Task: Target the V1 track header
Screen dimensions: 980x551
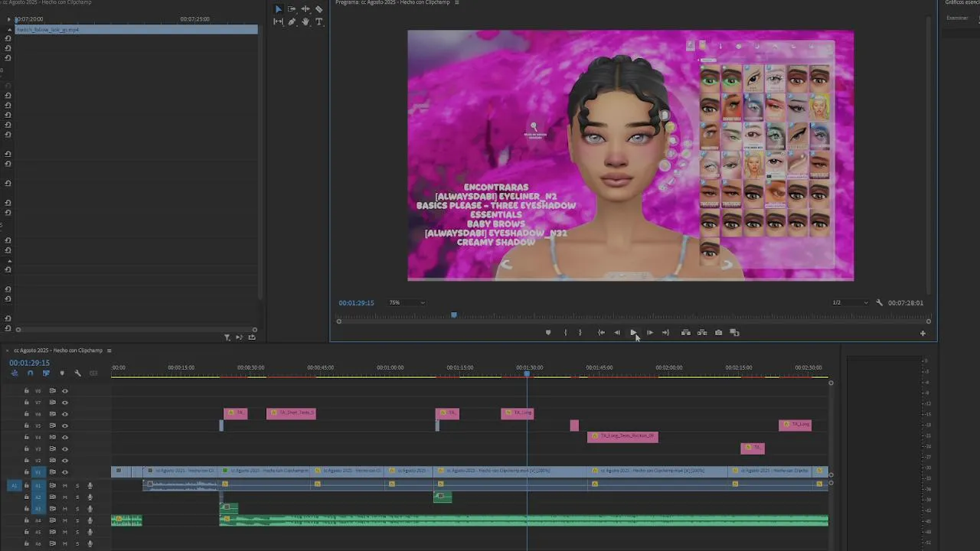Action: tap(38, 472)
